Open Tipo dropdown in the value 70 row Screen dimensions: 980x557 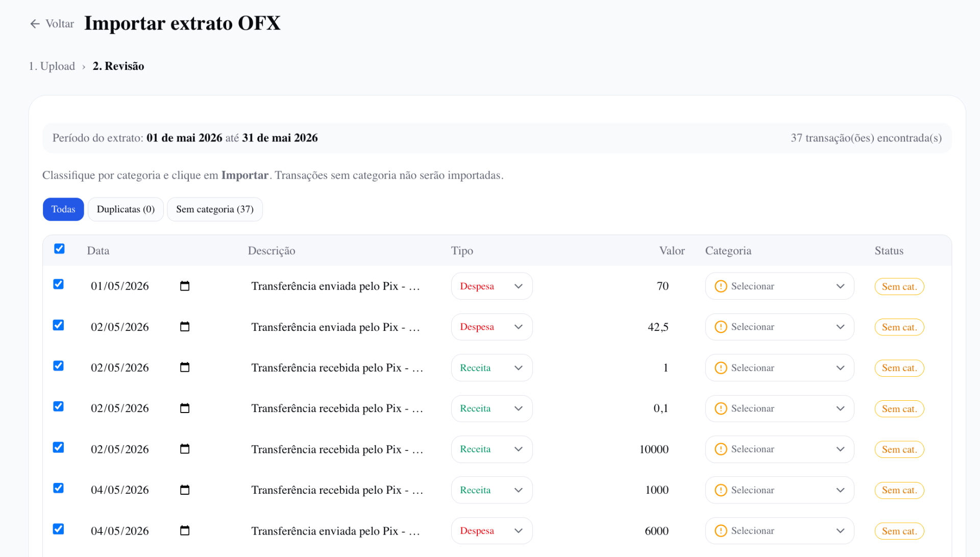(492, 286)
